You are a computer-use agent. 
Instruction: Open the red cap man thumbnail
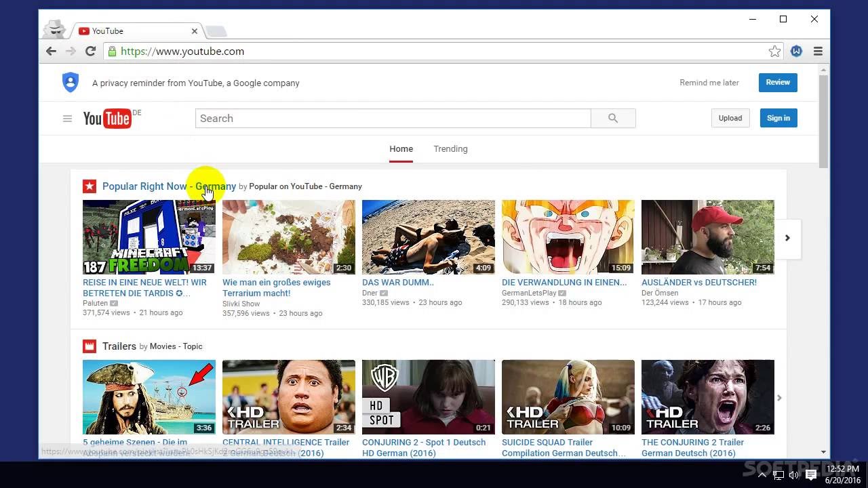[708, 237]
